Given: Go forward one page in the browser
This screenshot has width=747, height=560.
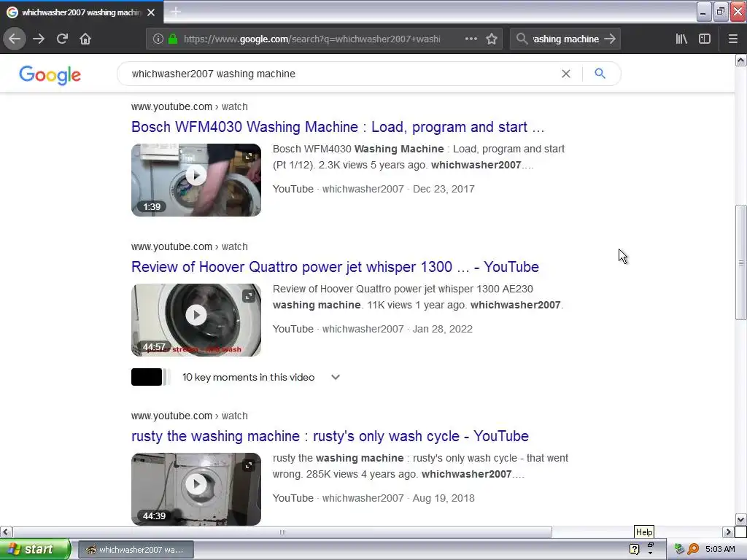Looking at the screenshot, I should coord(39,39).
